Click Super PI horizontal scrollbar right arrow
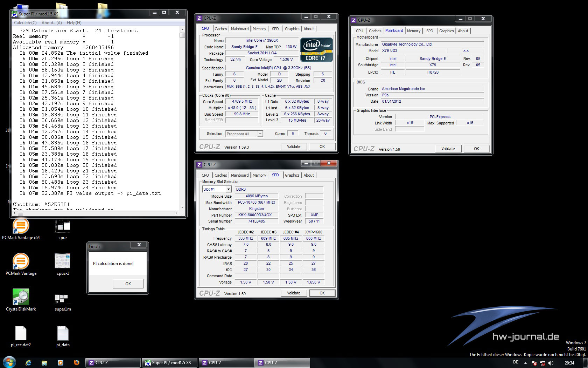 pos(176,213)
